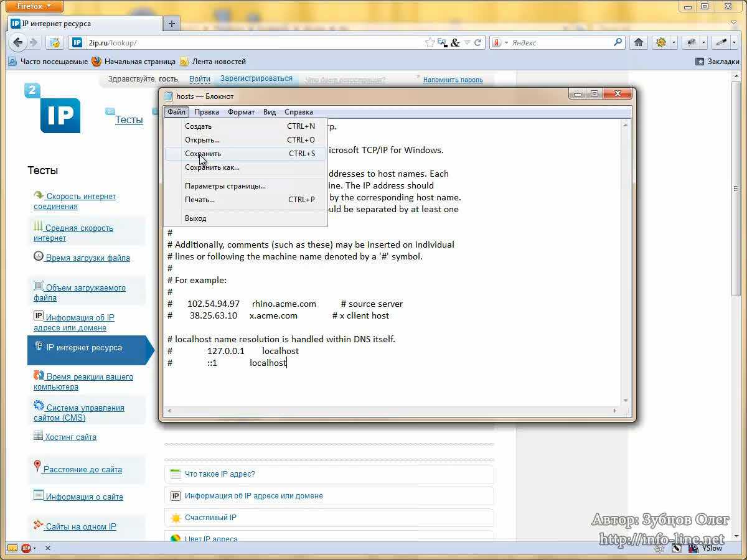Reload the page using the refresh icon
Screen dimensions: 747x560
pyautogui.click(x=478, y=42)
